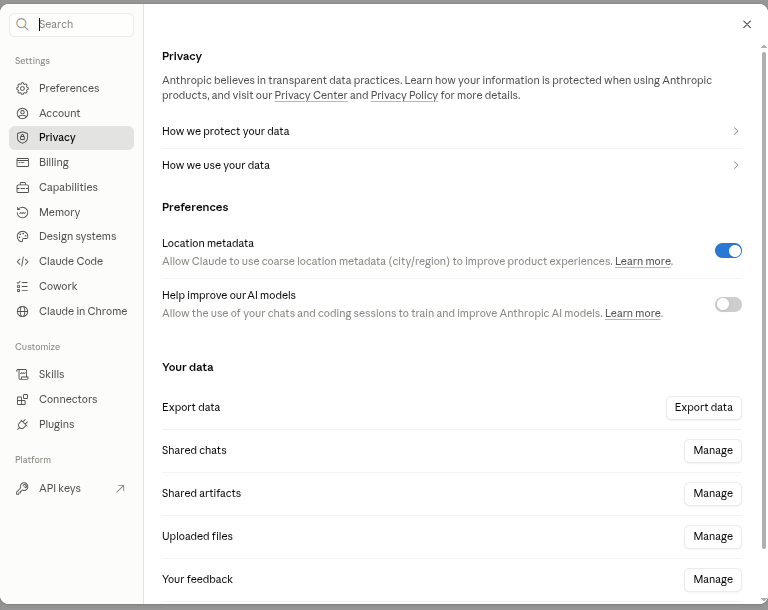Click the scrollbar up arrow
Image resolution: width=768 pixels, height=610 pixels.
click(764, 47)
